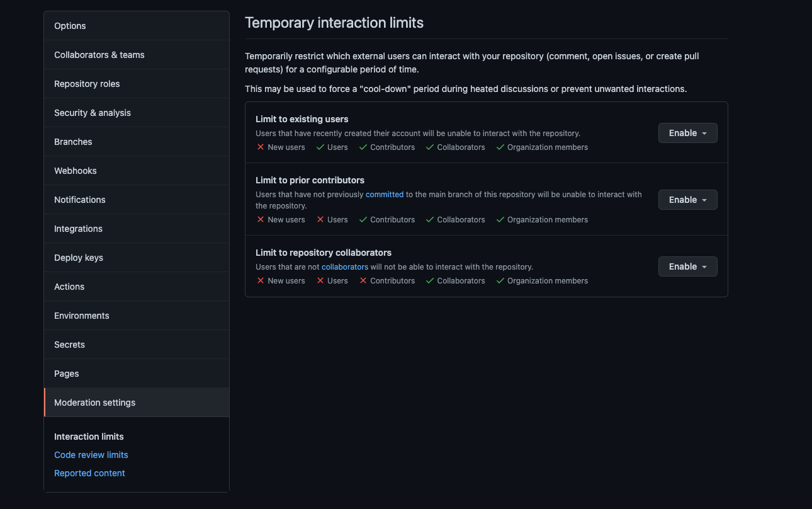The width and height of the screenshot is (812, 509).
Task: Click the Code review limits link
Action: (x=91, y=455)
